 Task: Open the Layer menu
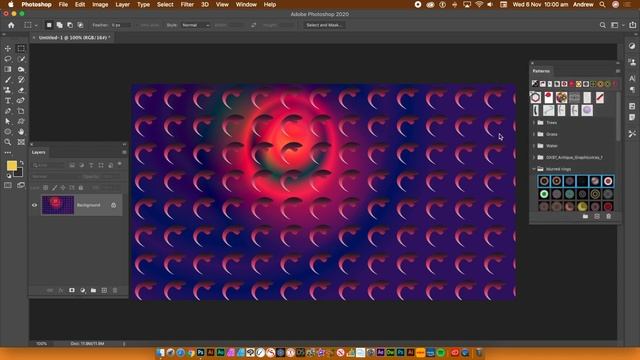(122, 4)
